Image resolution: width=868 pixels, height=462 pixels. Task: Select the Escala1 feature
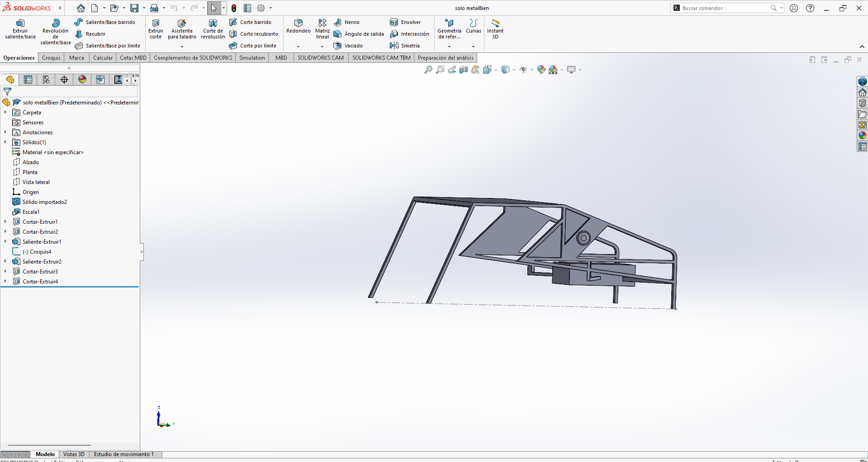point(26,212)
